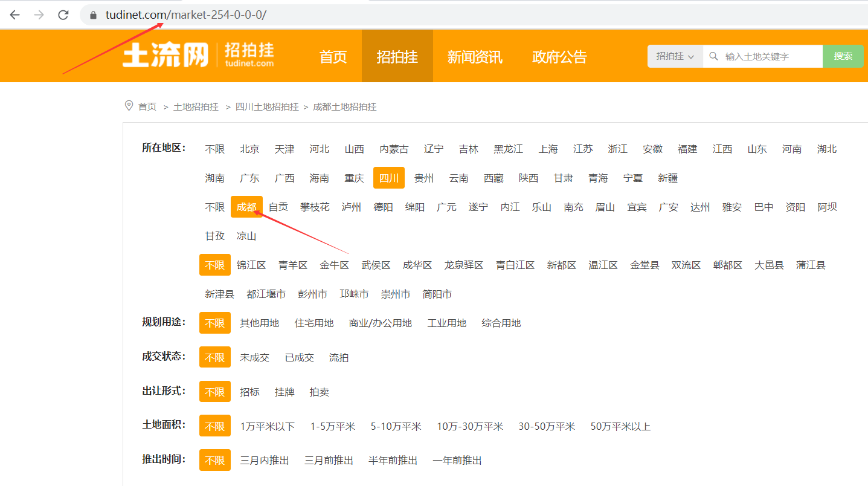Viewport: 868px width, 486px height.
Task: Switch to the 新闻资讯 menu item
Action: coord(475,56)
